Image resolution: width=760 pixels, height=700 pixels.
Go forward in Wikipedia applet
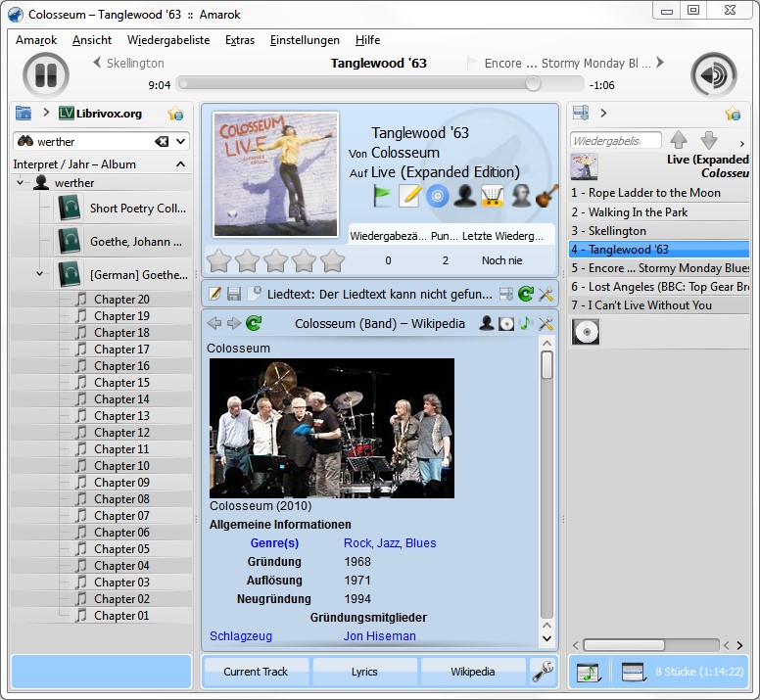click(234, 323)
